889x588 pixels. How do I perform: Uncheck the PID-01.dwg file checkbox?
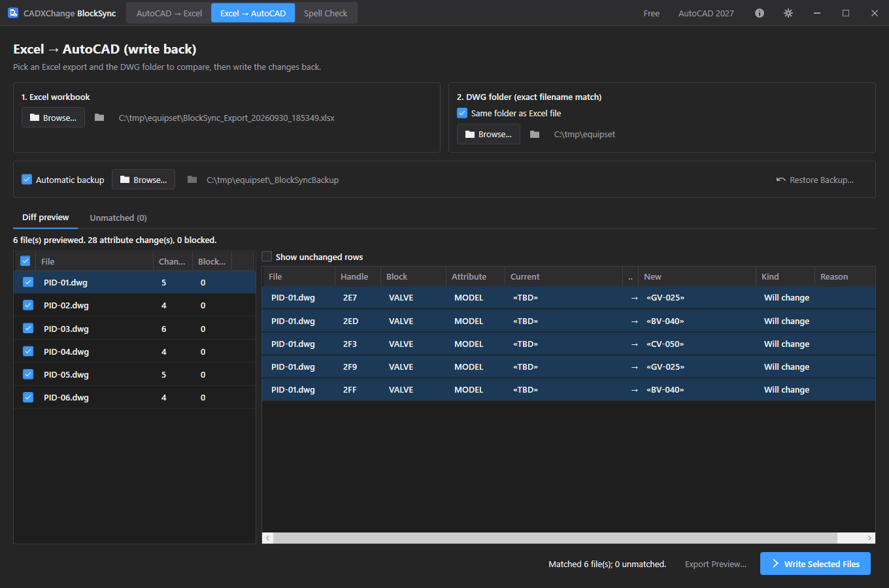[28, 282]
